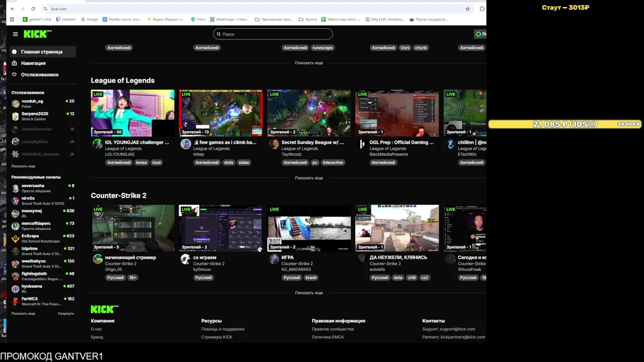Click LOLYOUNGJAE streamer avatar under the stream

point(98,144)
